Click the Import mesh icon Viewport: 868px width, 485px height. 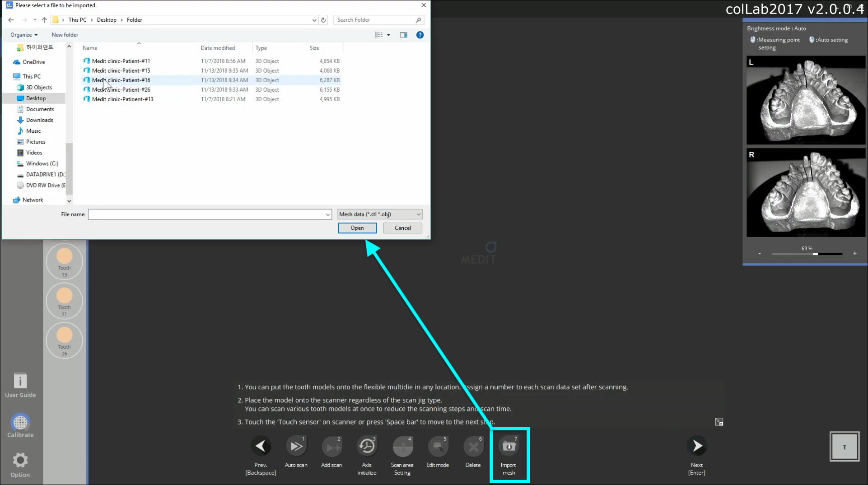click(509, 446)
